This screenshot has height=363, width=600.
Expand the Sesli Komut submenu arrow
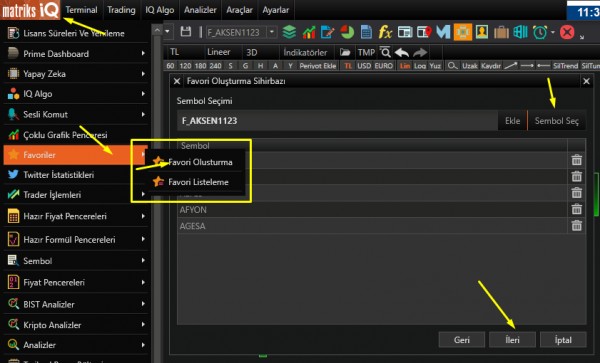[143, 114]
